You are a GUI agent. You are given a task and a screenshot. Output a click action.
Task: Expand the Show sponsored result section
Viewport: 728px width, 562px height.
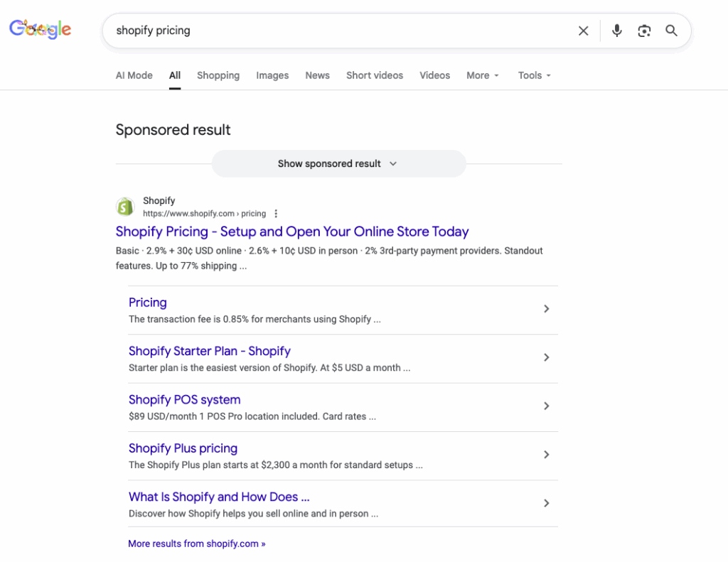tap(338, 163)
